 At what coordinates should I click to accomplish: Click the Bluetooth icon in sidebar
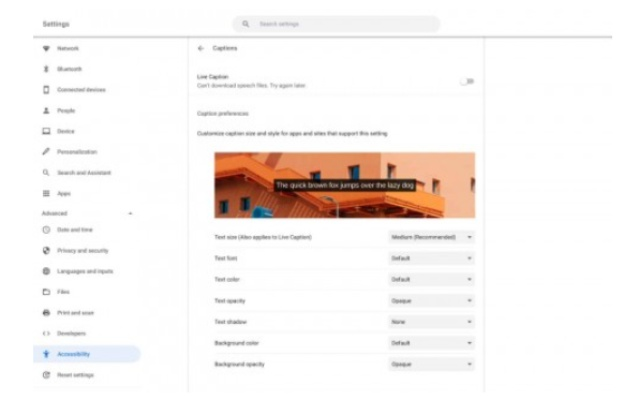coord(47,69)
